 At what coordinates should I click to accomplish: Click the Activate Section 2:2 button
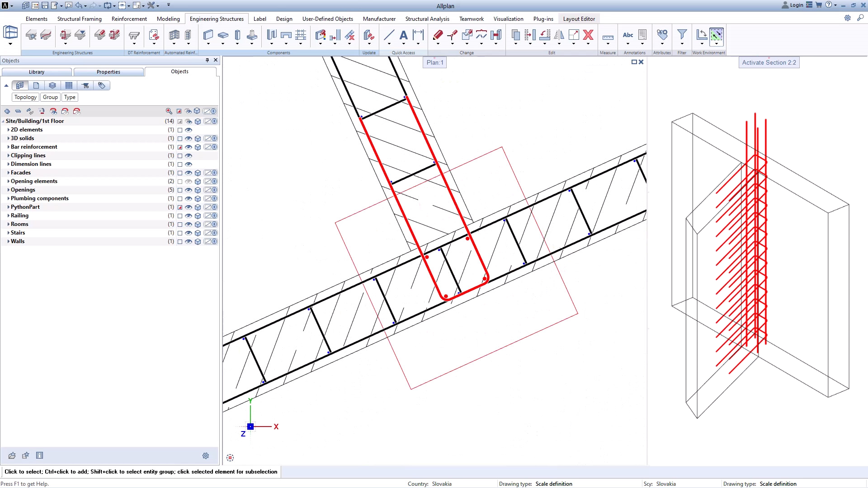769,62
